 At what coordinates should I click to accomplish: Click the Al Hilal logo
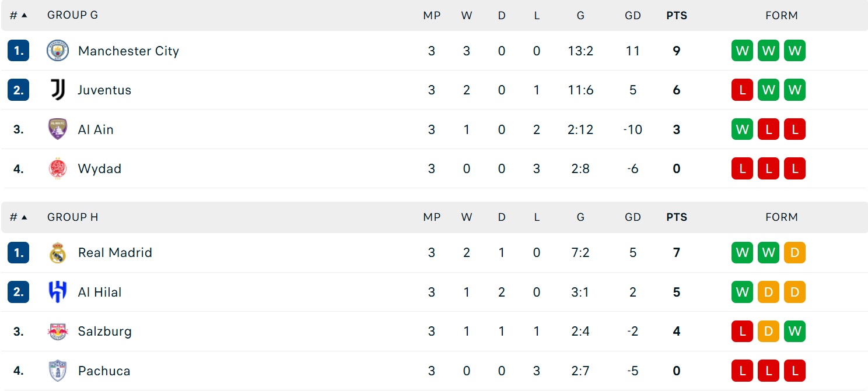tap(58, 292)
